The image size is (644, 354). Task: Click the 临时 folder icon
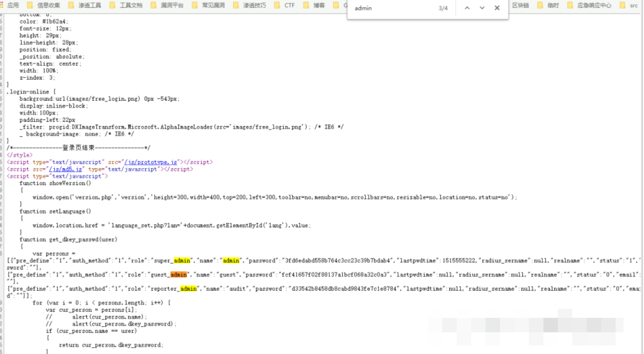pos(540,5)
